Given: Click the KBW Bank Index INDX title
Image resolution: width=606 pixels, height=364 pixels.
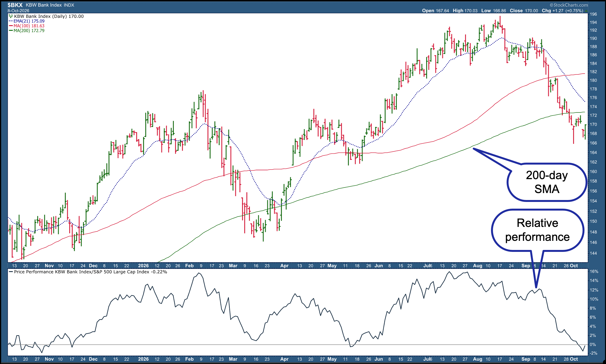Looking at the screenshot, I should pos(50,5).
